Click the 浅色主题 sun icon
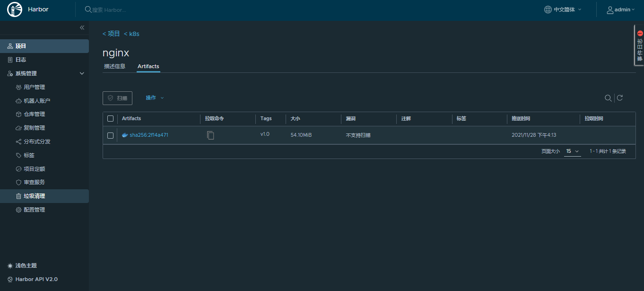The image size is (644, 291). (x=10, y=265)
